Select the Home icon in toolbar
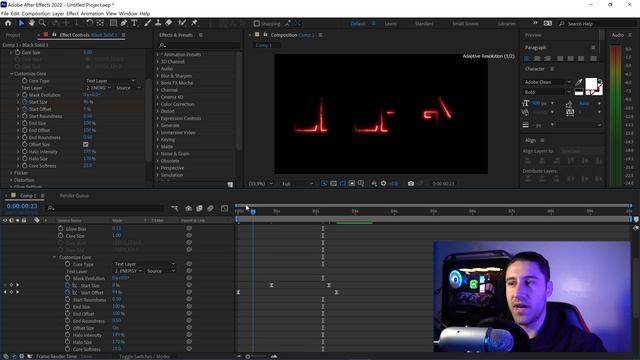 coord(8,23)
